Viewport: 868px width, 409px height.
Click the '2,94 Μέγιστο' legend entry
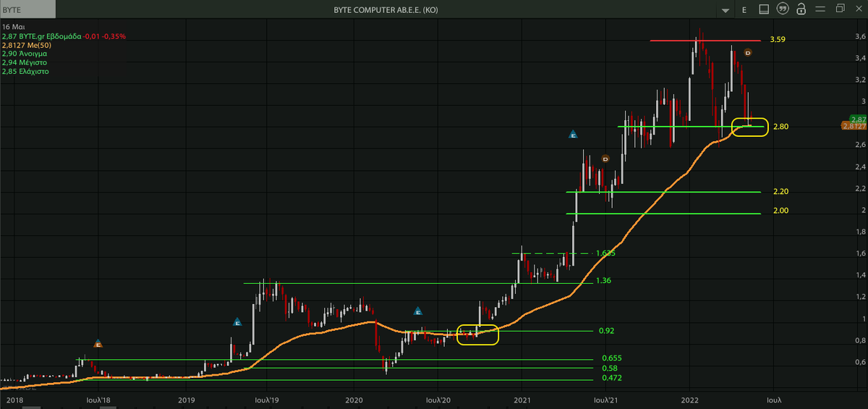click(x=24, y=62)
